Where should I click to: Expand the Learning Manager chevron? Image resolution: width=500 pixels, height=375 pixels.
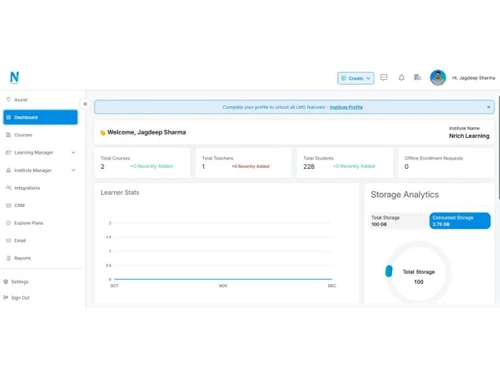[x=73, y=153]
